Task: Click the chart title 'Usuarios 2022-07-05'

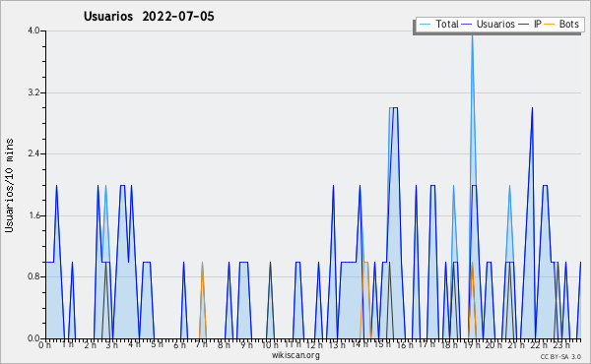Action: [x=149, y=17]
